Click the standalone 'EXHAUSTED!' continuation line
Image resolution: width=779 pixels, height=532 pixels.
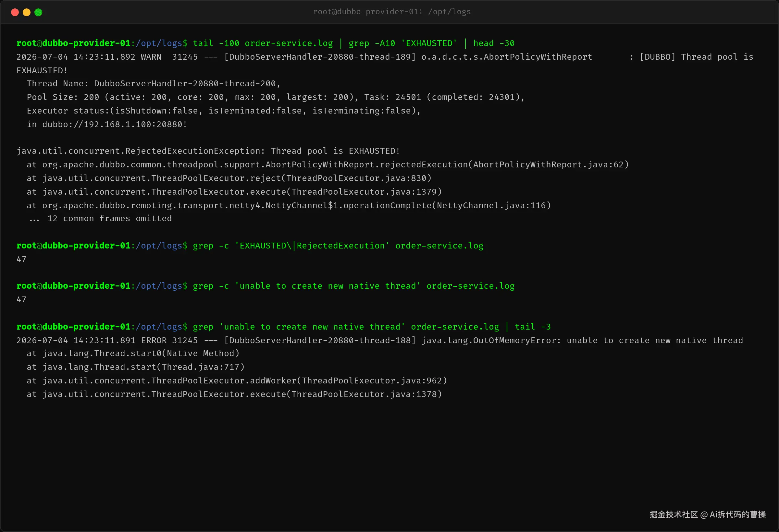click(42, 70)
